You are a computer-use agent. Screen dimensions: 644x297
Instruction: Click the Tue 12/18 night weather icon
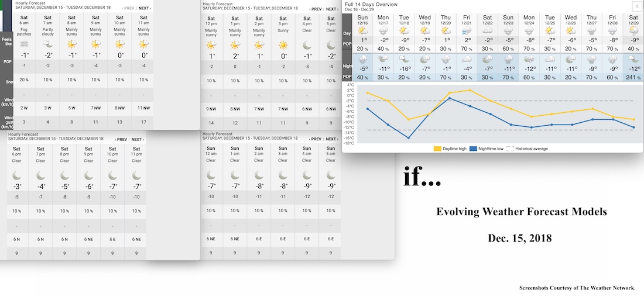coord(404,59)
